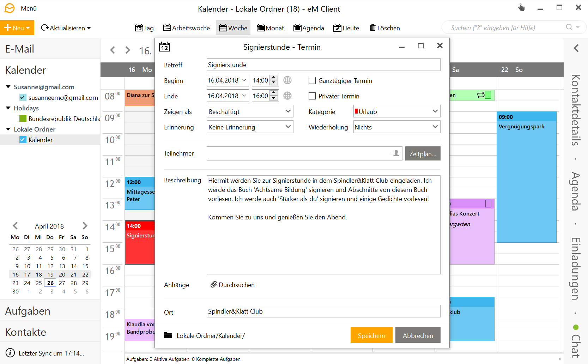This screenshot has height=364, width=588.
Task: Click the paperclip Durchsuchen attachment icon
Action: pos(213,284)
